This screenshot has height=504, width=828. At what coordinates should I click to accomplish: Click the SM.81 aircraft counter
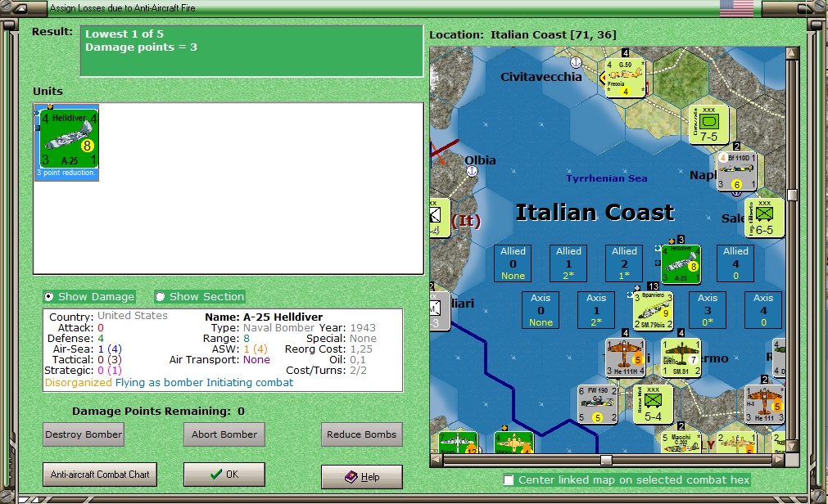tap(681, 358)
